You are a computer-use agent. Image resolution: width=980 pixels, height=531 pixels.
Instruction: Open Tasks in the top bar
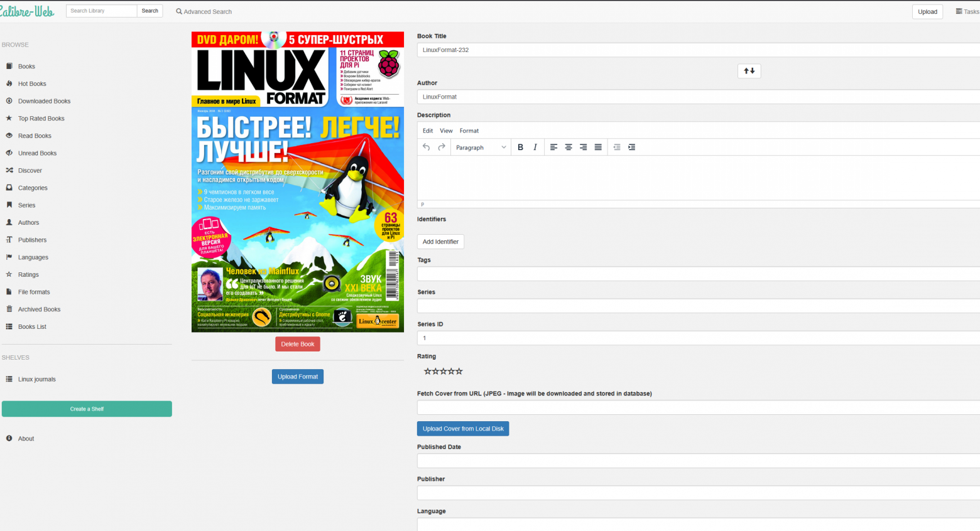(967, 11)
